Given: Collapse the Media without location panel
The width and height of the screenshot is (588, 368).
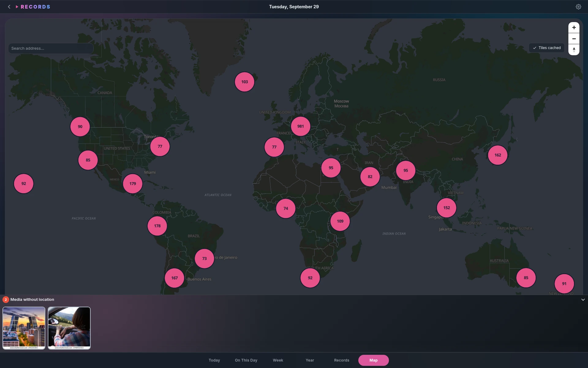Looking at the screenshot, I should pyautogui.click(x=583, y=300).
